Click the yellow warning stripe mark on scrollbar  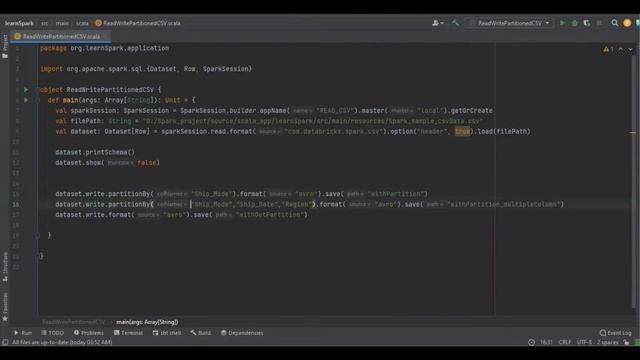point(632,133)
